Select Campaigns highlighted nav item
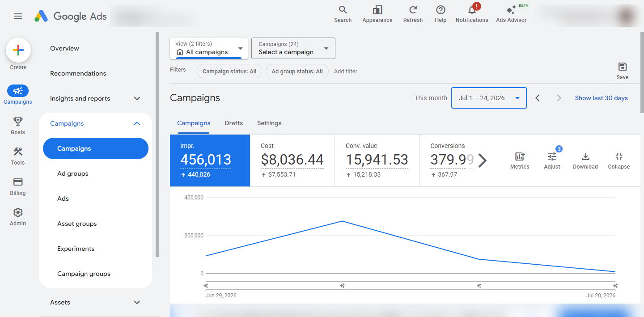 [x=96, y=148]
